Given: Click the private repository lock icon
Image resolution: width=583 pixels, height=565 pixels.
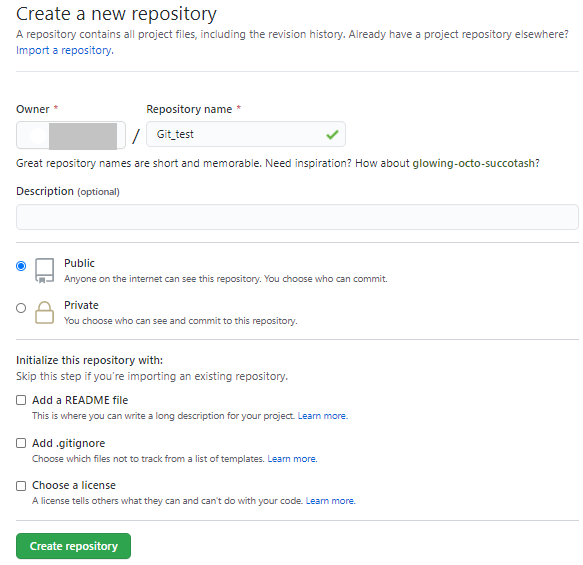Looking at the screenshot, I should pyautogui.click(x=45, y=312).
